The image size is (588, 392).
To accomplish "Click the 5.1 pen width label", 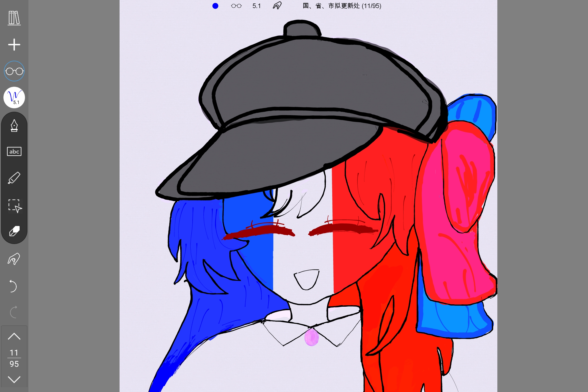I will [257, 6].
